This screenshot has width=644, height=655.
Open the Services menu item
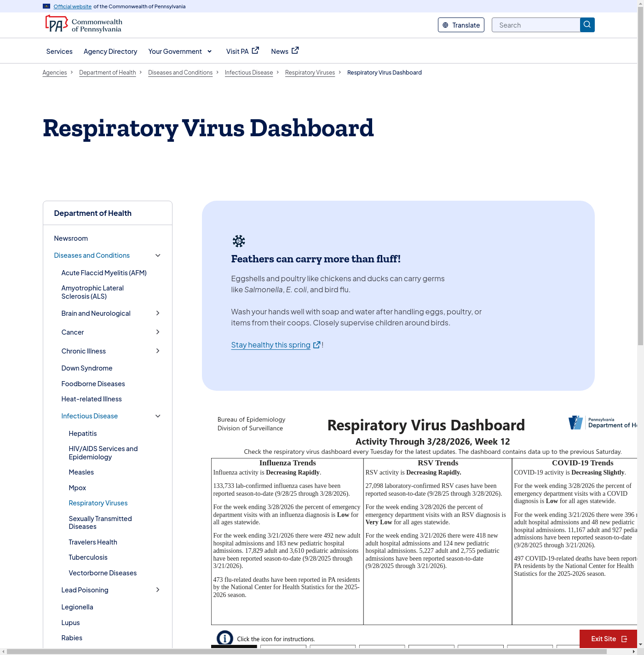coord(59,51)
